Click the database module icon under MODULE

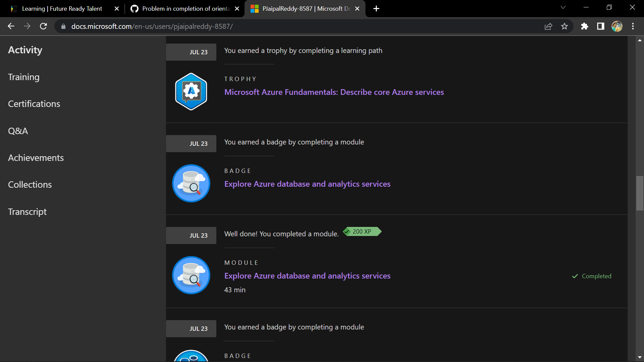click(x=191, y=275)
